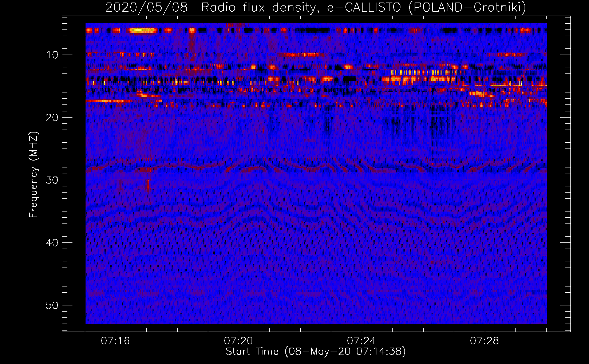Click the "Frequency (MHZ)" y-axis label
This screenshot has width=589, height=364.
click(33, 174)
